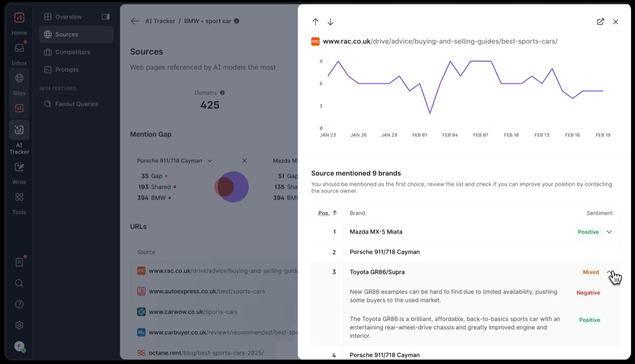Image resolution: width=635 pixels, height=364 pixels.
Task: Open source in new tab icon
Action: (x=600, y=22)
